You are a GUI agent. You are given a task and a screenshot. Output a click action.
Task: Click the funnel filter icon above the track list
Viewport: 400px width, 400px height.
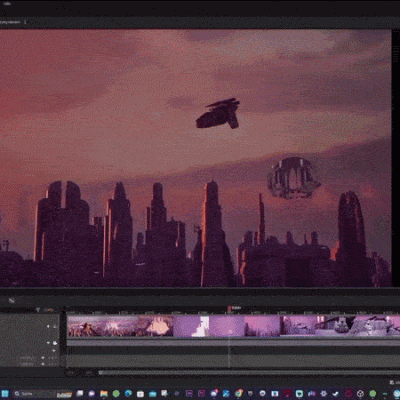(38, 310)
